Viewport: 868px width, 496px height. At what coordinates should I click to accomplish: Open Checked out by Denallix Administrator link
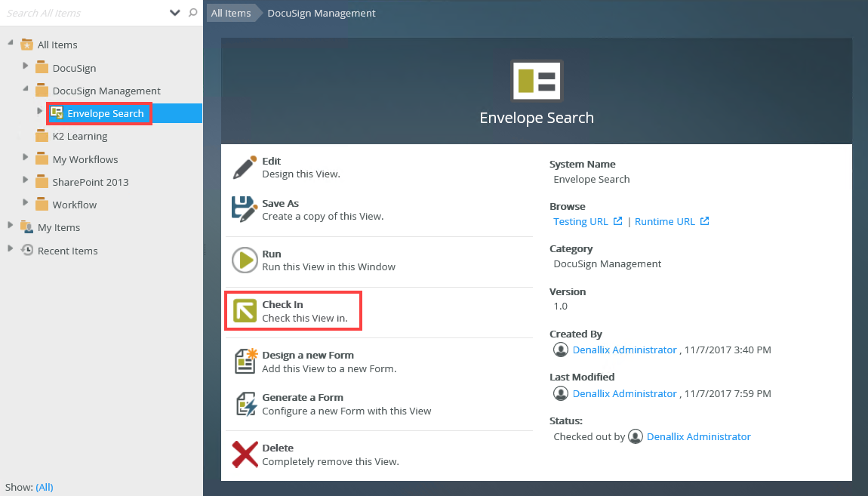pos(699,437)
